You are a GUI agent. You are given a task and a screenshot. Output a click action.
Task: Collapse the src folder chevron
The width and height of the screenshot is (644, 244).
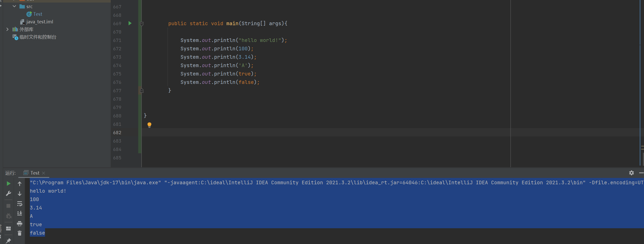[x=14, y=6]
